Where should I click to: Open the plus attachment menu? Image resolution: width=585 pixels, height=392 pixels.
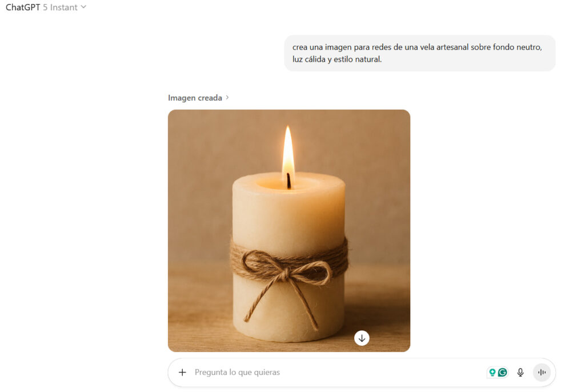click(x=182, y=372)
